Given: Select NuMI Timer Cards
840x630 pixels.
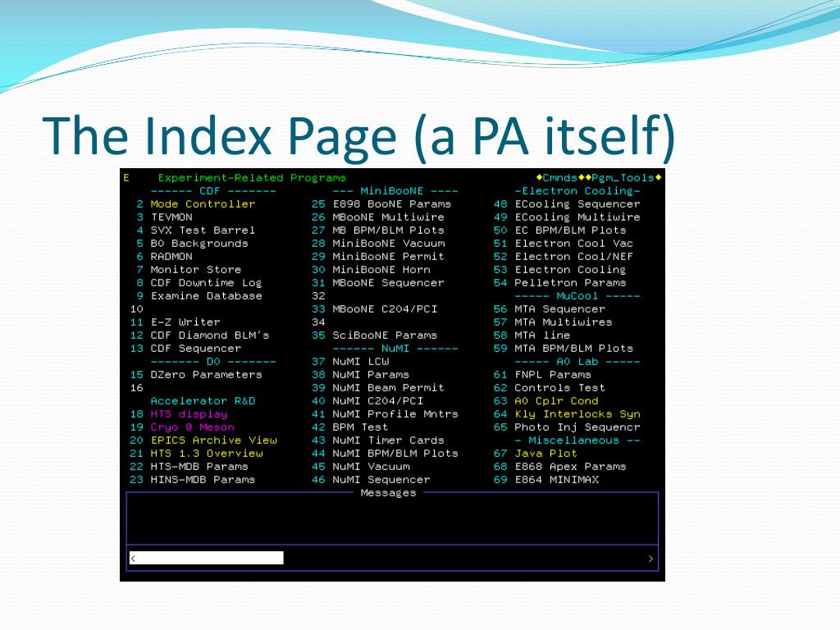Looking at the screenshot, I should pos(388,440).
